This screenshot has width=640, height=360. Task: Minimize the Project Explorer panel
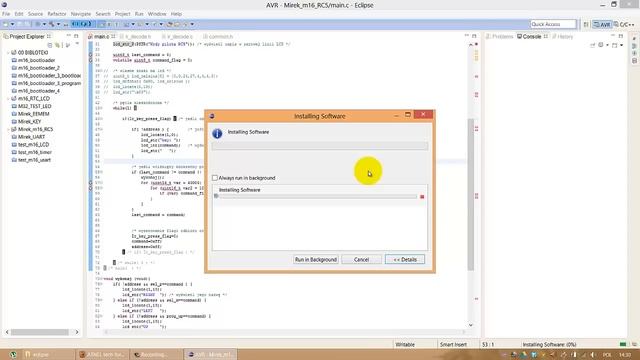click(x=69, y=36)
